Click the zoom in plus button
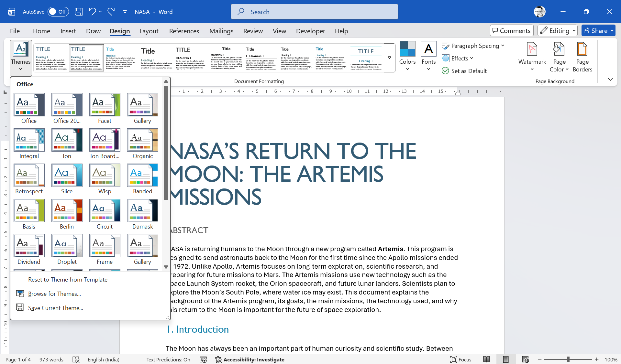Image resolution: width=621 pixels, height=364 pixels. 596,359
